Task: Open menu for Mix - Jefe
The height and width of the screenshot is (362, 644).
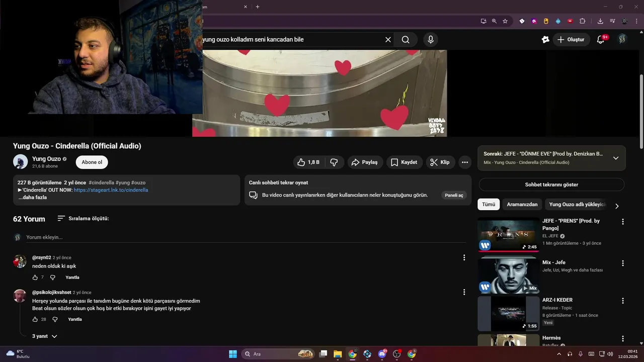Action: pyautogui.click(x=623, y=263)
